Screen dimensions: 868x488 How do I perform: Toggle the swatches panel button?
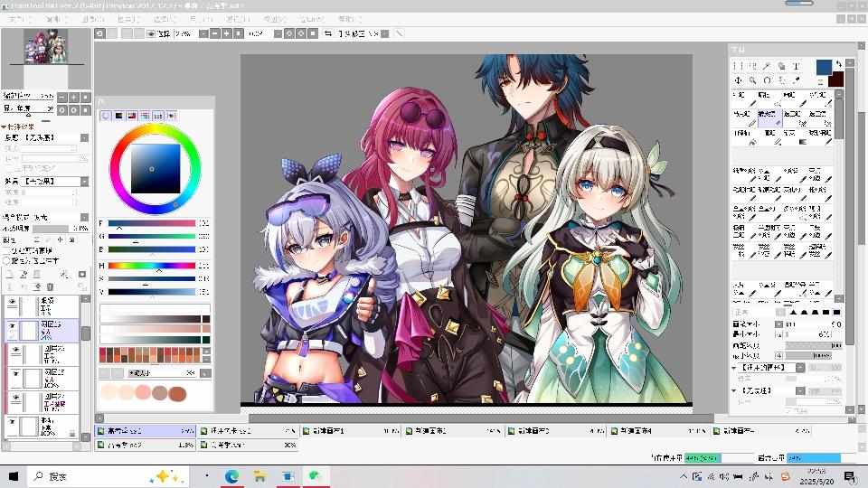(x=158, y=116)
